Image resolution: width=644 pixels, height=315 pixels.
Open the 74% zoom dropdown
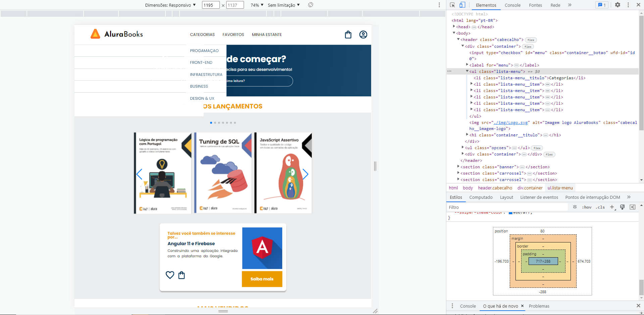pos(257,5)
